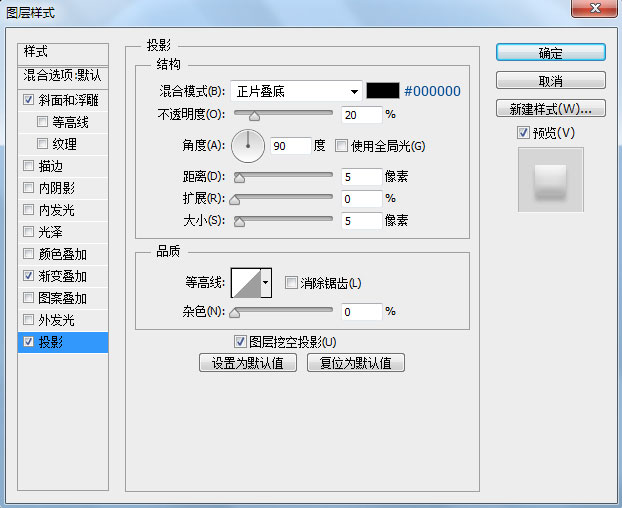Select the 渐变叠加 style row
This screenshot has height=508, width=622.
(63, 276)
